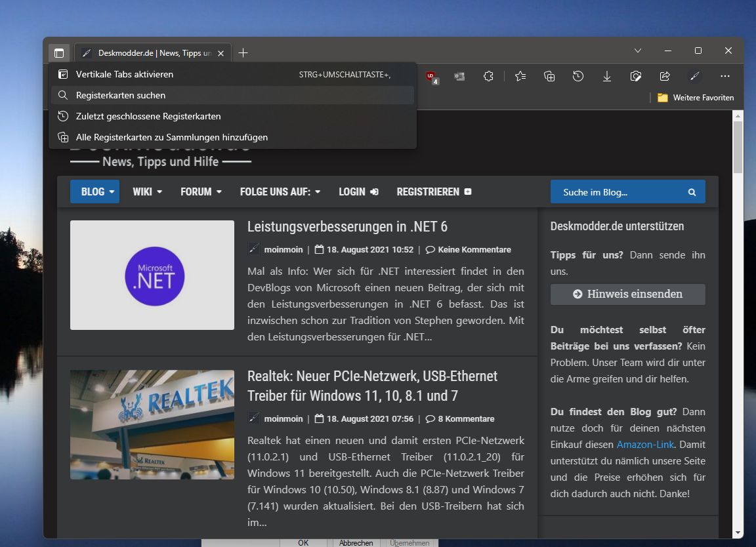Click the Registerkarten suchen magnifier icon

(x=63, y=95)
